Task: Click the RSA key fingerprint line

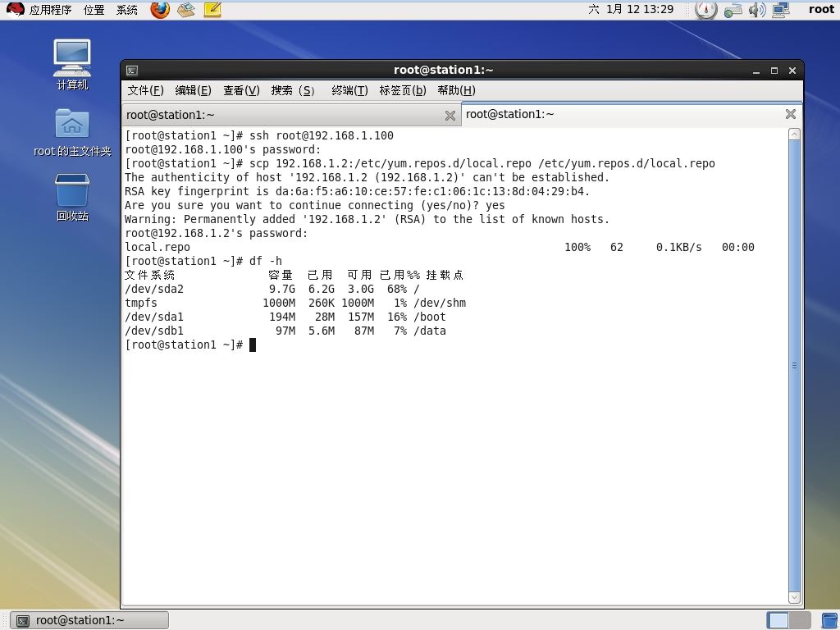Action: (x=358, y=192)
